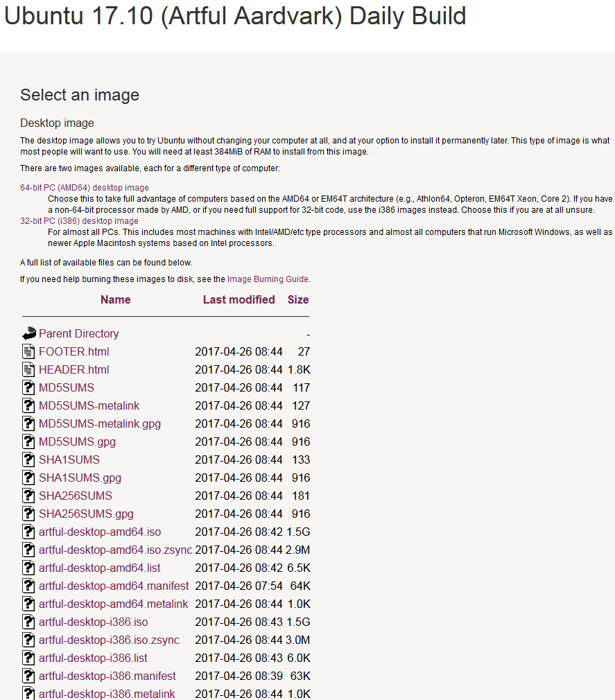Viewport: 615px width, 700px height.
Task: Click the 'Desktop image' subheading
Action: click(57, 123)
